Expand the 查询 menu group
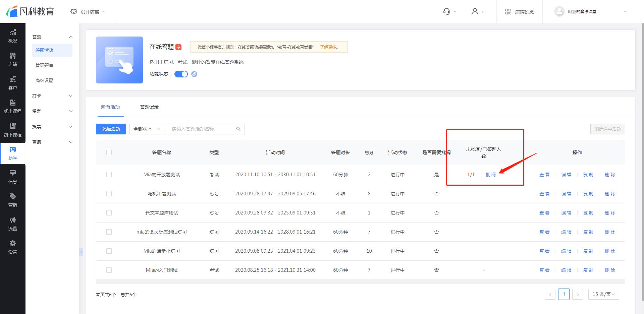This screenshot has width=644, height=314. [52, 142]
